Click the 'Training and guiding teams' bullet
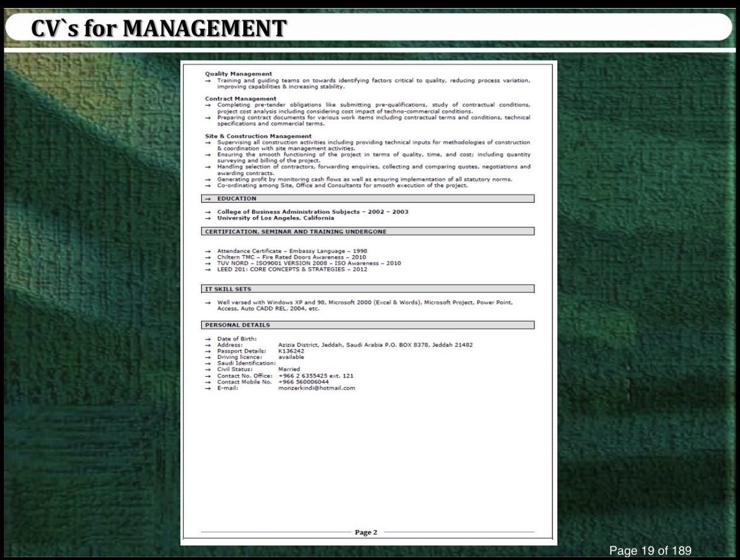740x560 pixels. tap(373, 83)
